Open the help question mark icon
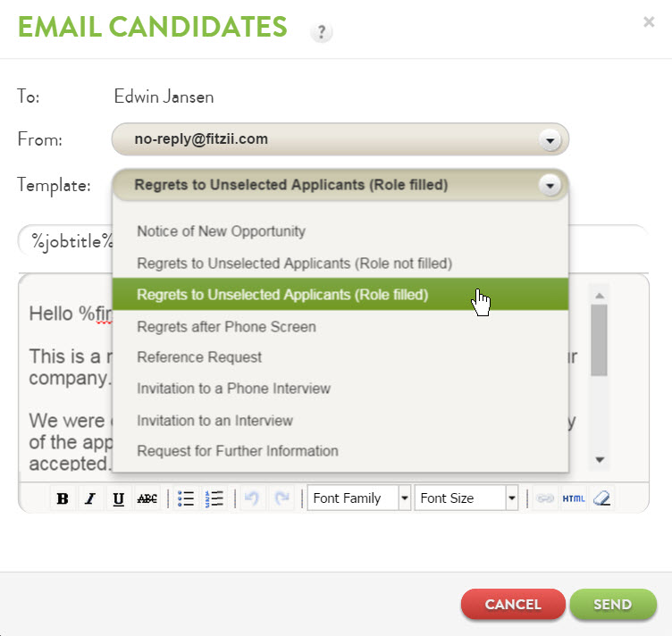 pos(322,32)
